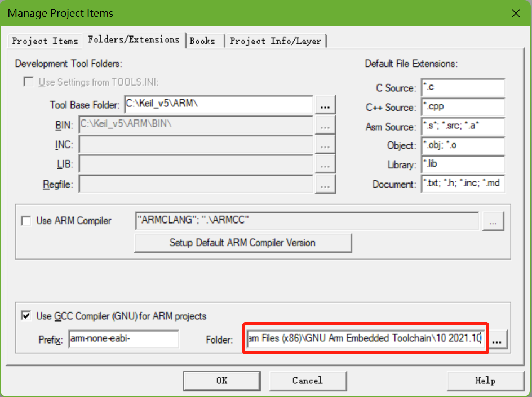Click browse button next to Tool Base Folder
The height and width of the screenshot is (397, 532).
(x=325, y=105)
